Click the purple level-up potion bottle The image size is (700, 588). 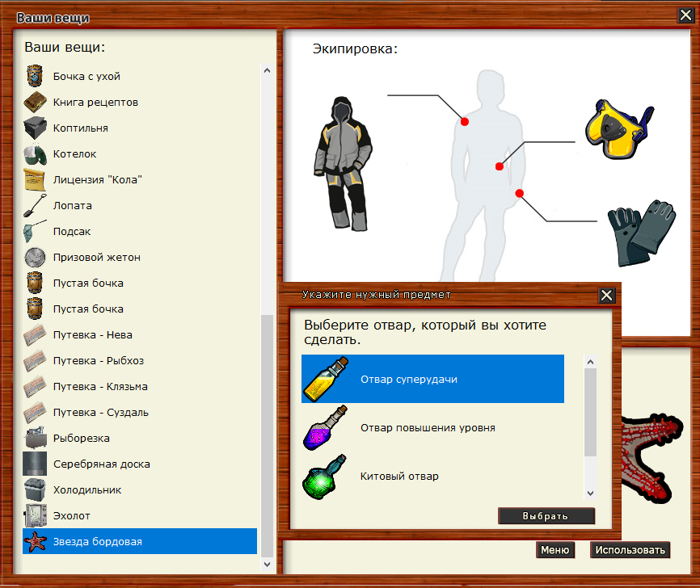click(324, 428)
